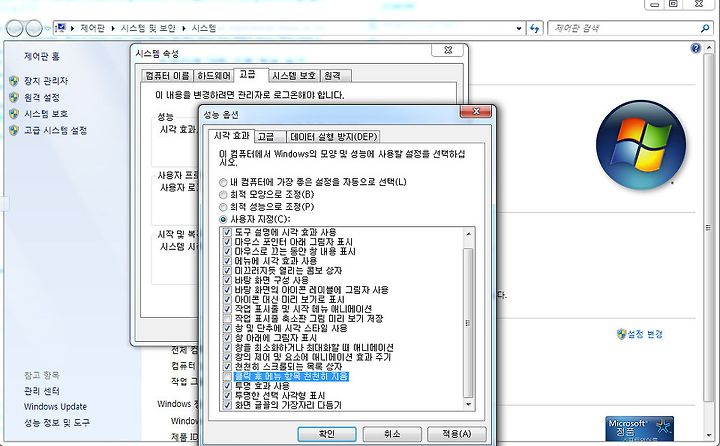
Task: Open the address bar history dropdown arrow
Action: point(519,28)
